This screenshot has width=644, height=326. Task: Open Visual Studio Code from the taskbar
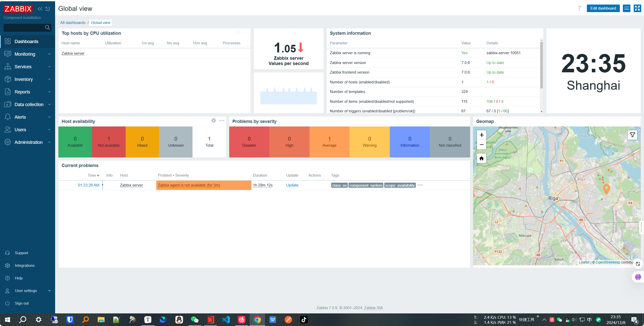pos(226,320)
